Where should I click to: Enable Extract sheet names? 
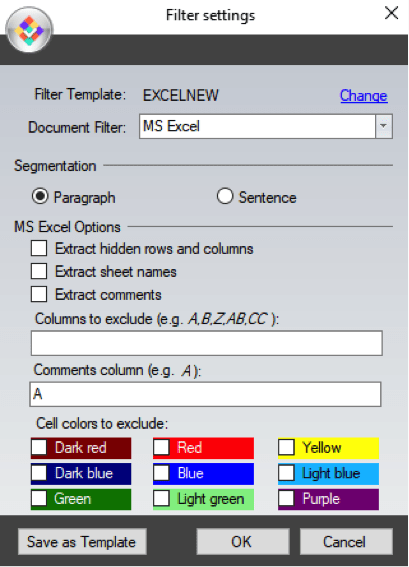point(39,272)
